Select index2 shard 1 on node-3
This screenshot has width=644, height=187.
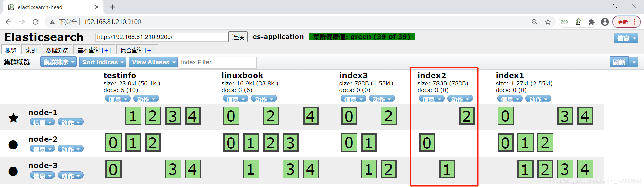coord(447,169)
